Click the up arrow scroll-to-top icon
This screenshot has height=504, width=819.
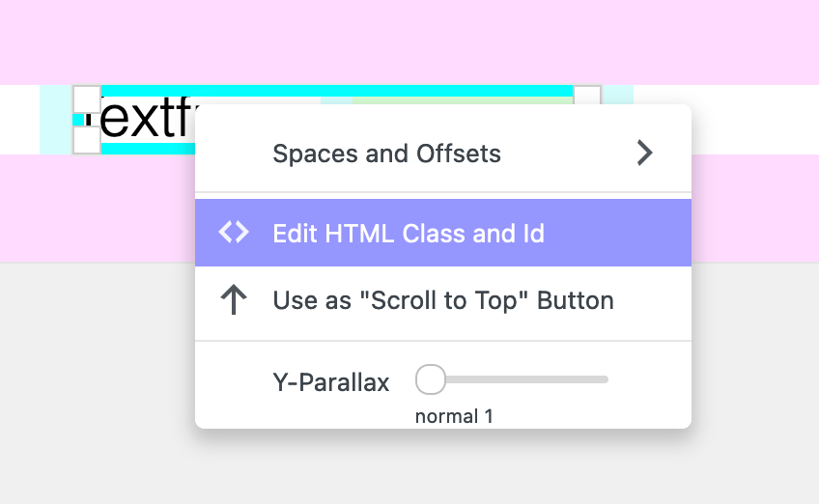tap(234, 300)
